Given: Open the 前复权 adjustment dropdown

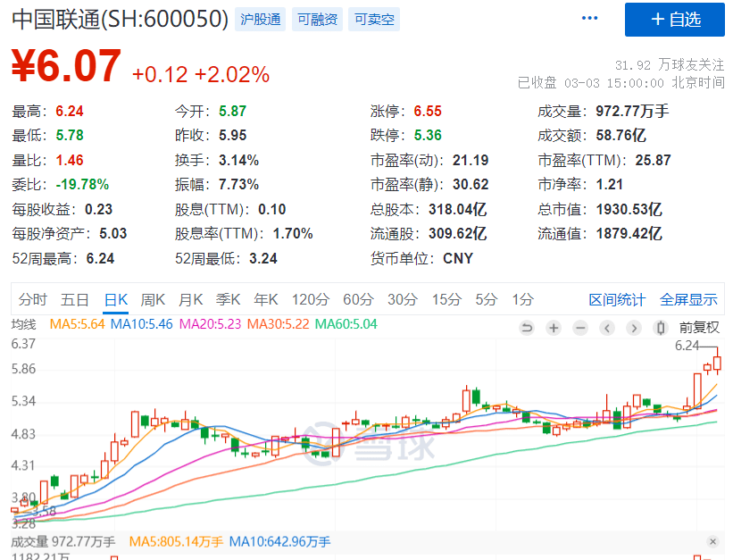Looking at the screenshot, I should tap(699, 328).
